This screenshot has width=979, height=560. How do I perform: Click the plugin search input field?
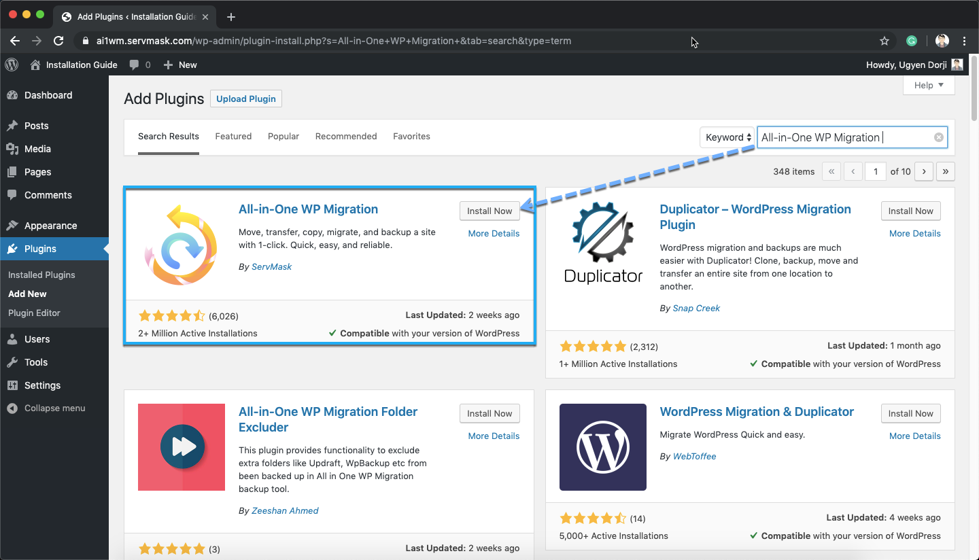click(843, 137)
